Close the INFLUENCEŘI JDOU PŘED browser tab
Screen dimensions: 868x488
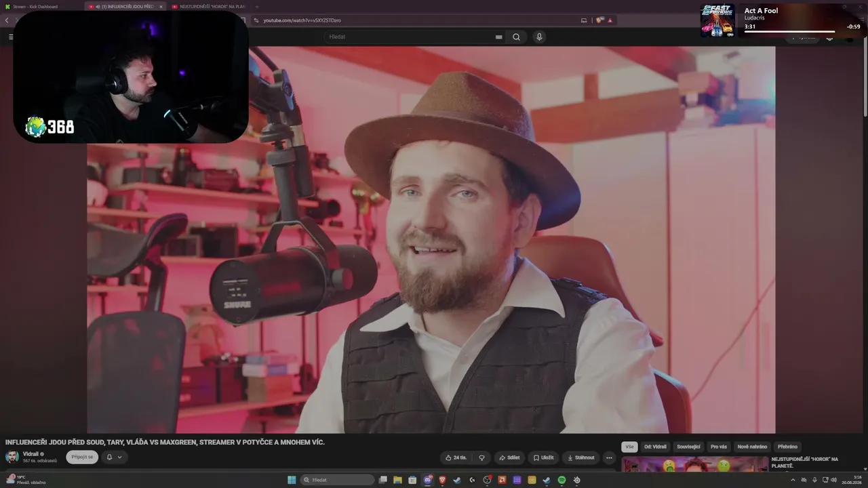[160, 6]
